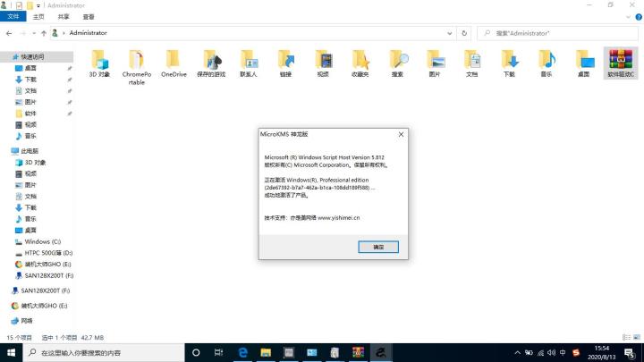Image resolution: width=644 pixels, height=362 pixels.
Task: Open Cortana circle on taskbar
Action: coord(196,352)
